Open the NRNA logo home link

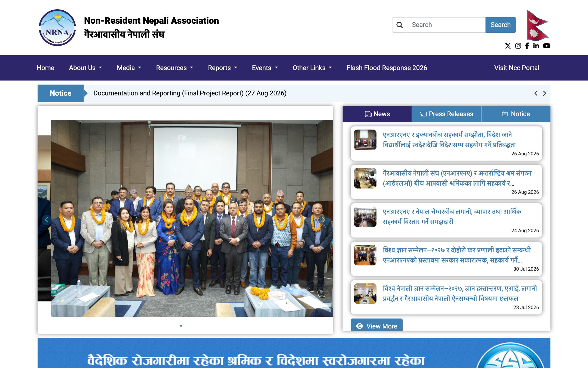pos(57,28)
